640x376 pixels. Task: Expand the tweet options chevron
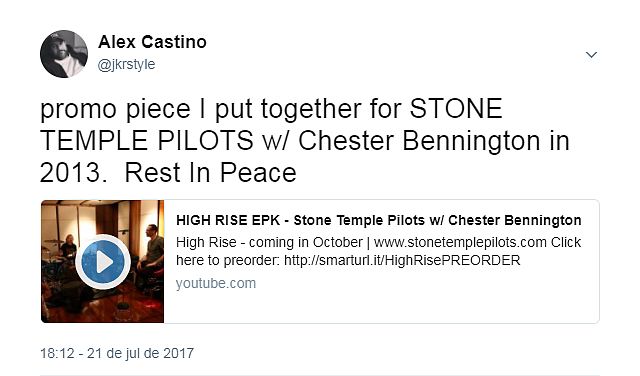591,54
